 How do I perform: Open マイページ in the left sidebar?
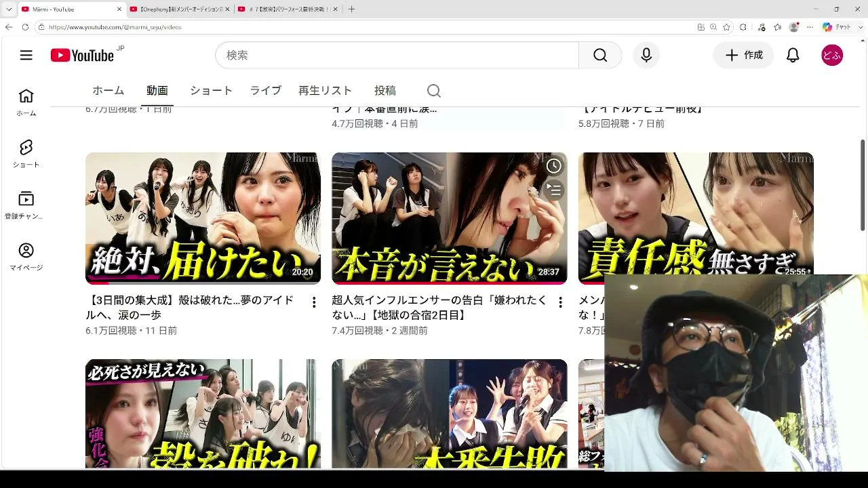point(26,257)
